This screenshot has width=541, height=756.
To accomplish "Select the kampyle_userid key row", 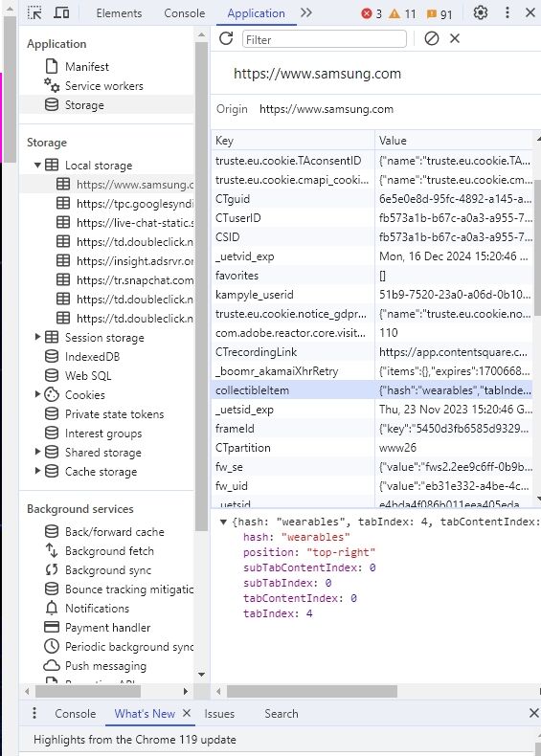I will [372, 295].
